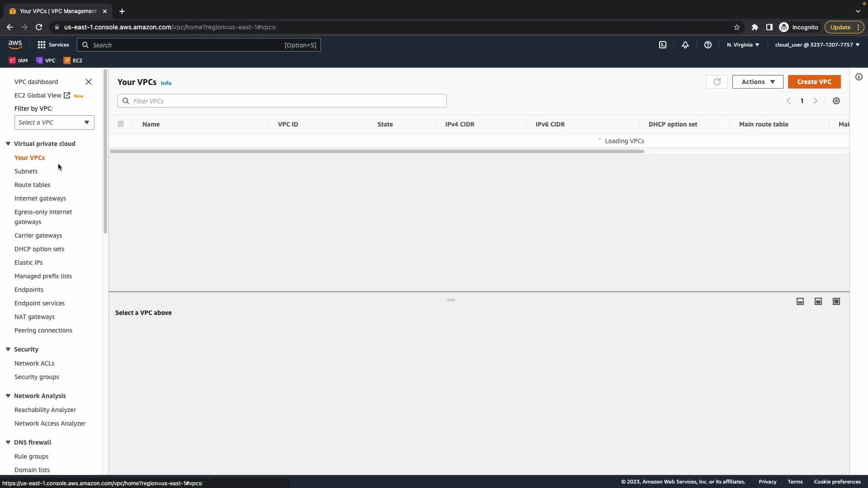Image resolution: width=868 pixels, height=488 pixels.
Task: Click the VPC shortcut in favorites bar
Action: [46, 61]
